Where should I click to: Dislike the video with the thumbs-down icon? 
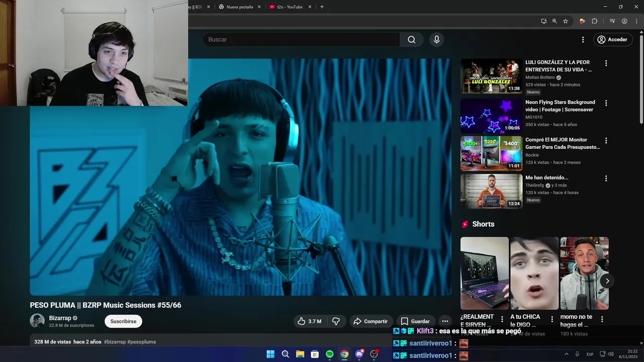click(x=336, y=321)
